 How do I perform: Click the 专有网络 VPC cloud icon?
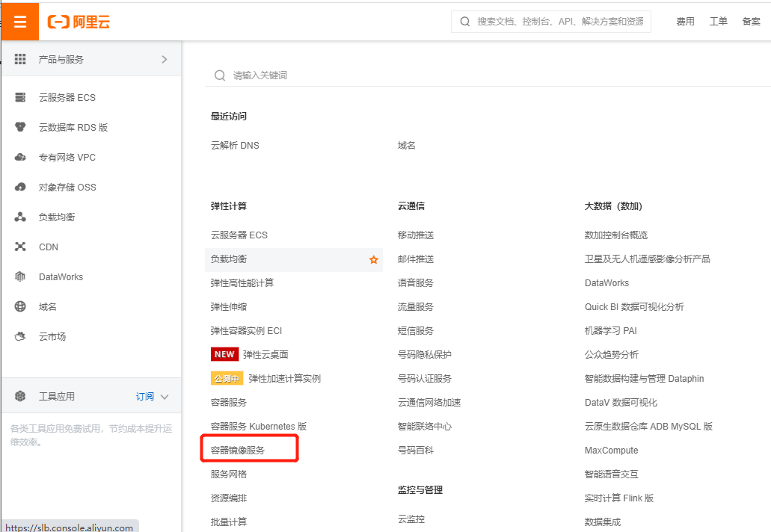[20, 157]
